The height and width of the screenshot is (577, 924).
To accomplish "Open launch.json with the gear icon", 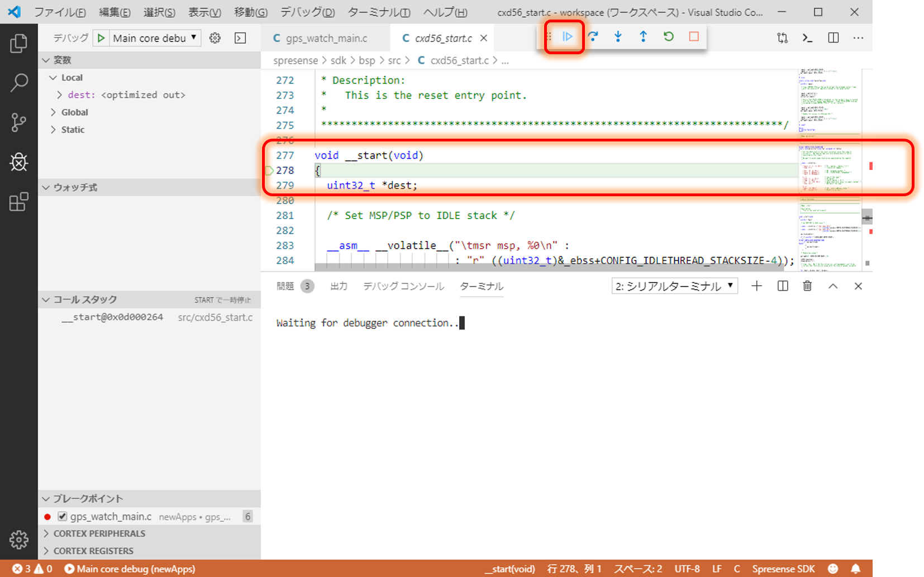I will (215, 38).
